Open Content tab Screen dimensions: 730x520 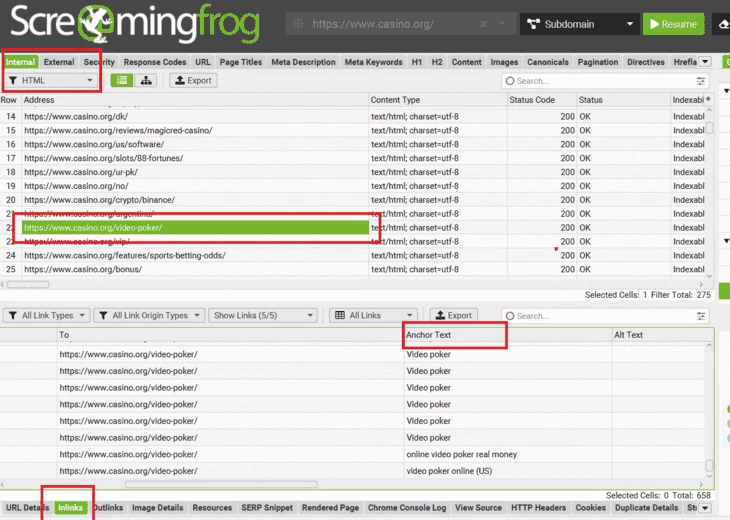(x=466, y=62)
